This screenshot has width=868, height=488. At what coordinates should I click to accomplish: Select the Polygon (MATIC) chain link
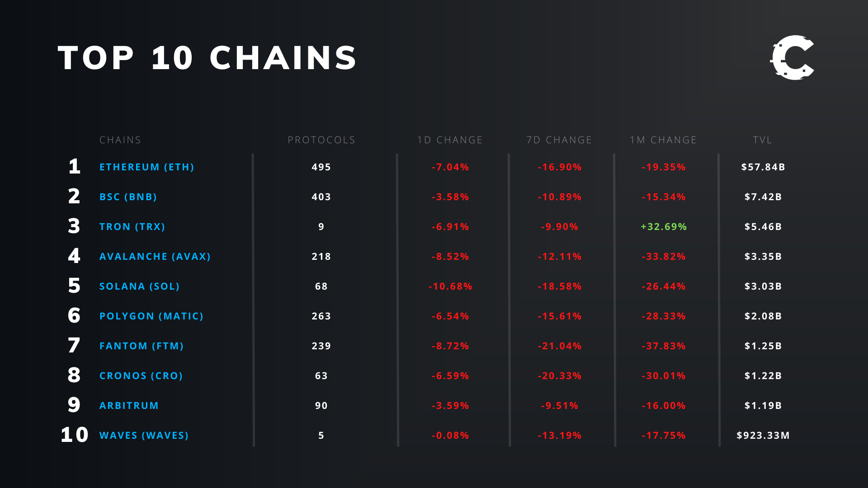151,316
